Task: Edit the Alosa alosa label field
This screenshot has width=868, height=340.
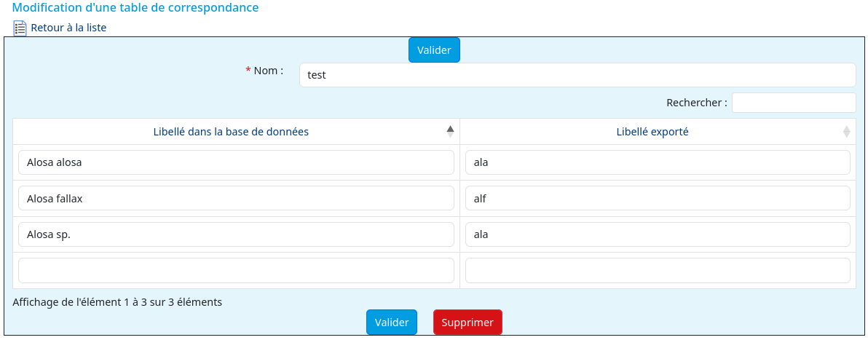Action: click(237, 163)
